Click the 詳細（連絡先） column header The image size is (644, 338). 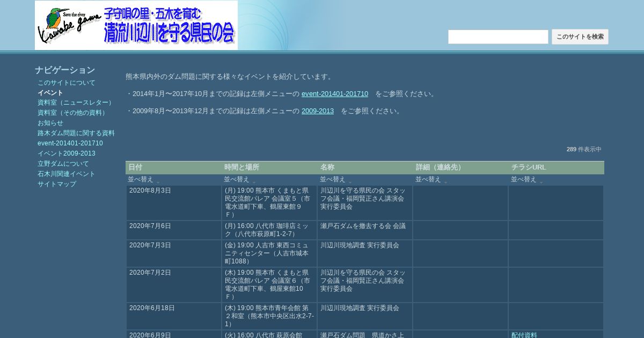tap(460, 167)
